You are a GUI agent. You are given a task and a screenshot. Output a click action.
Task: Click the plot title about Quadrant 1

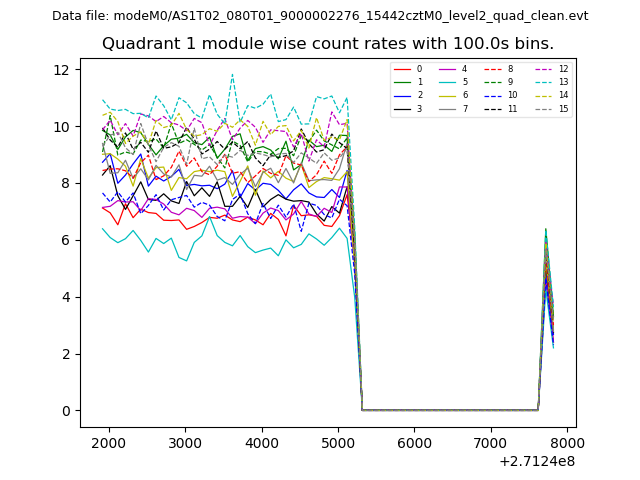(328, 44)
